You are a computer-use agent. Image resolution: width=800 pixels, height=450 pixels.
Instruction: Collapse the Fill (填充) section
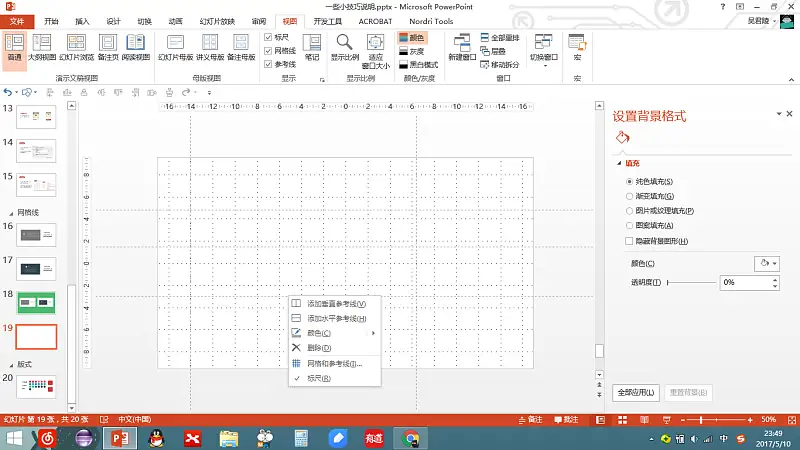coord(619,163)
